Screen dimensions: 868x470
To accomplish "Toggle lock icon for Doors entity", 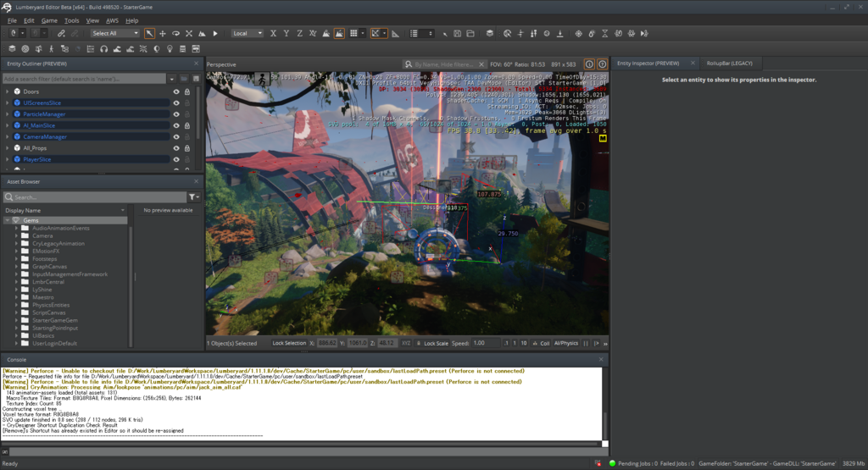I will click(x=187, y=91).
